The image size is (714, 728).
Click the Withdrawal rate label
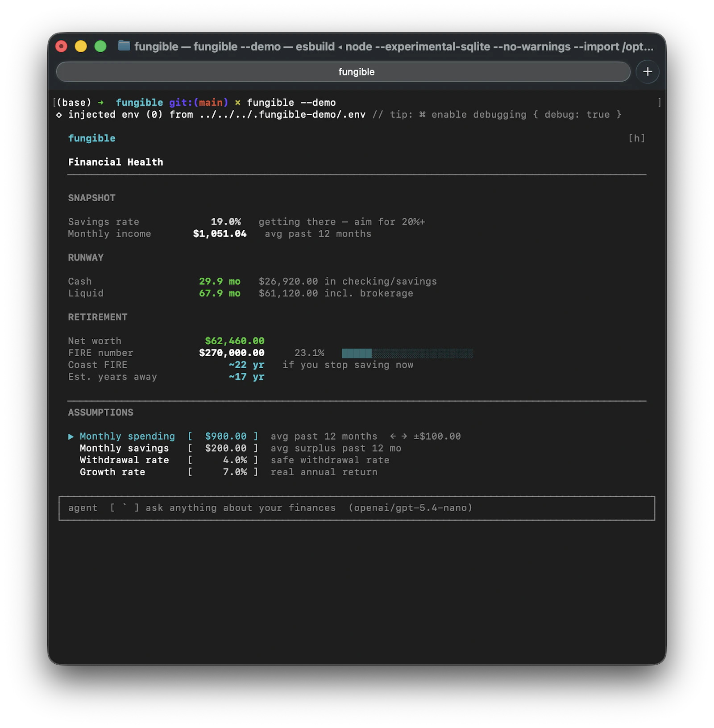[x=124, y=460]
